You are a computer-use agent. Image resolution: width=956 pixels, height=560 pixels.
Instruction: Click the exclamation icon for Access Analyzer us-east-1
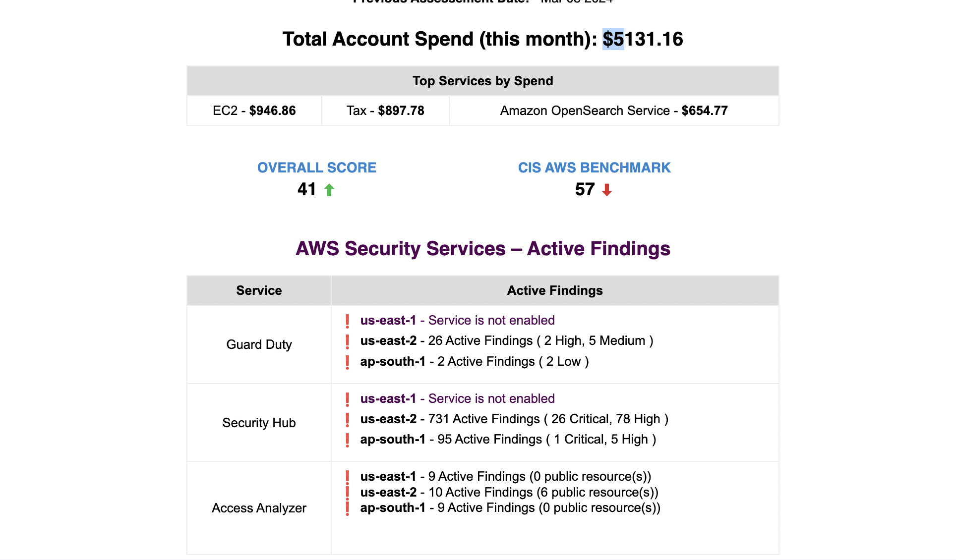(x=348, y=477)
